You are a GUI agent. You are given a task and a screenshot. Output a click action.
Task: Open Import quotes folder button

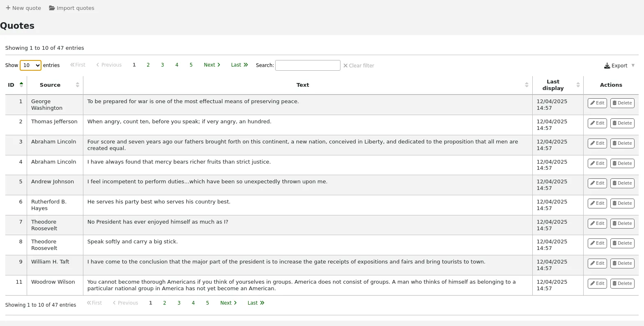71,8
